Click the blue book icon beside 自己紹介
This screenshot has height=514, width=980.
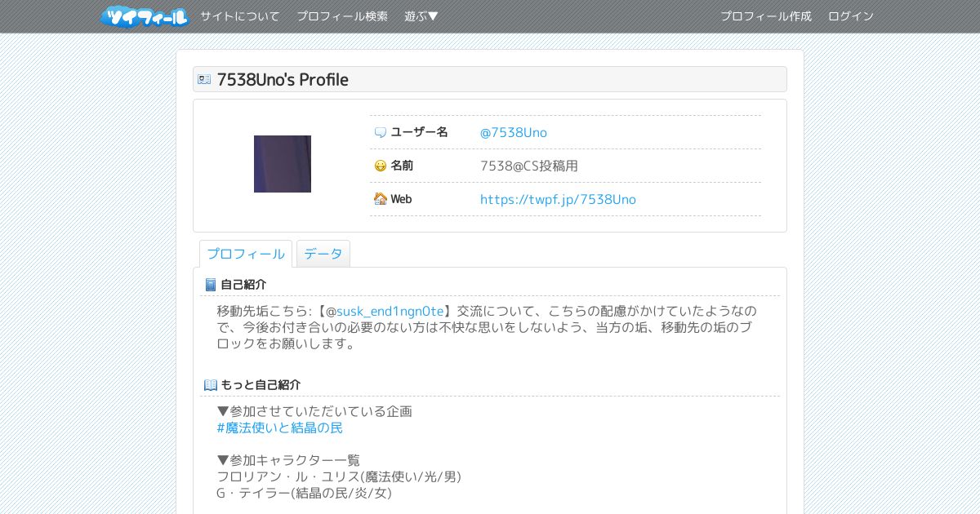pos(211,285)
